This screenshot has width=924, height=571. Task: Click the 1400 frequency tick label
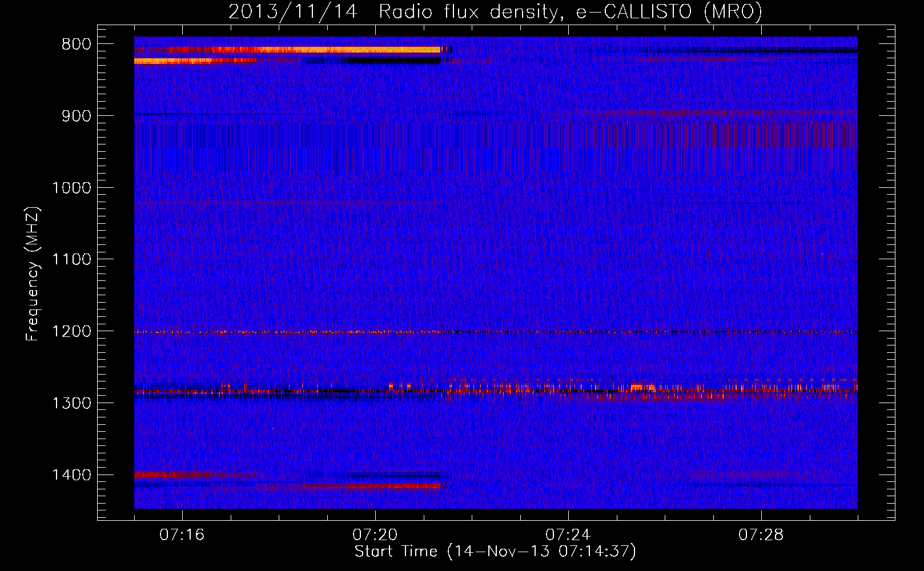(x=71, y=475)
